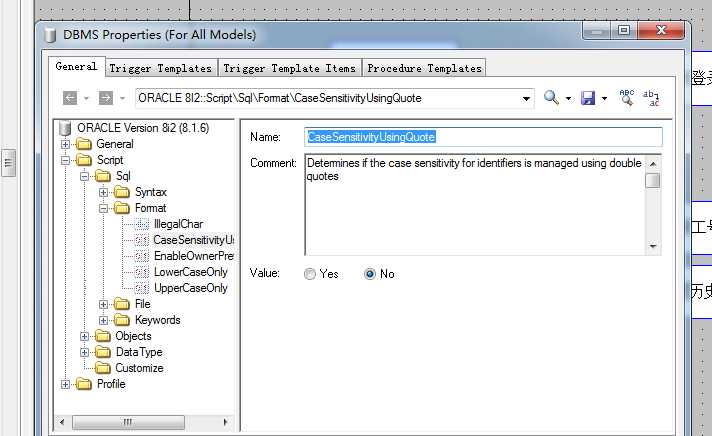This screenshot has height=436, width=712.
Task: Collapse the Format folder
Action: click(104, 208)
